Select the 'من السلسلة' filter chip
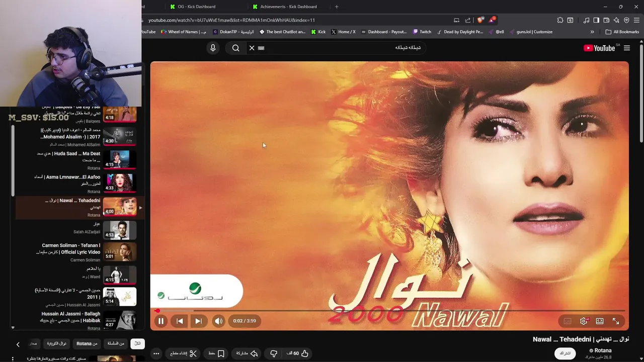Viewport: 644px width, 362px height. [x=116, y=343]
